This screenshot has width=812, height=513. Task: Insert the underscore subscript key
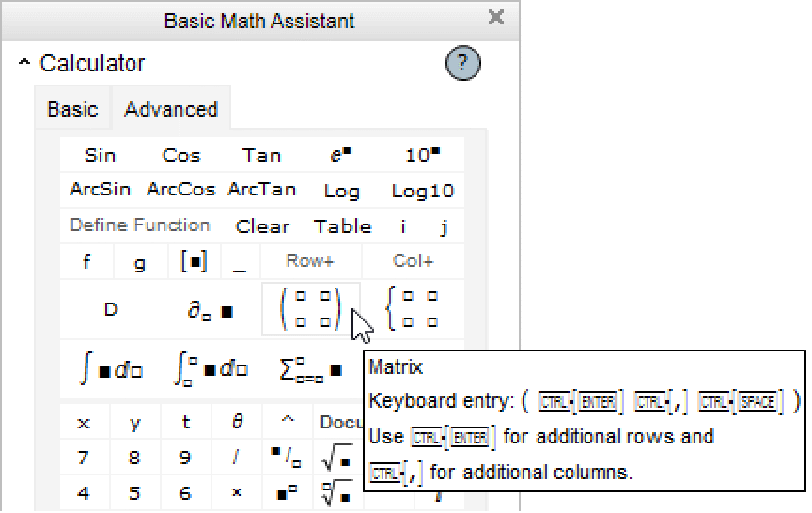pos(240,262)
